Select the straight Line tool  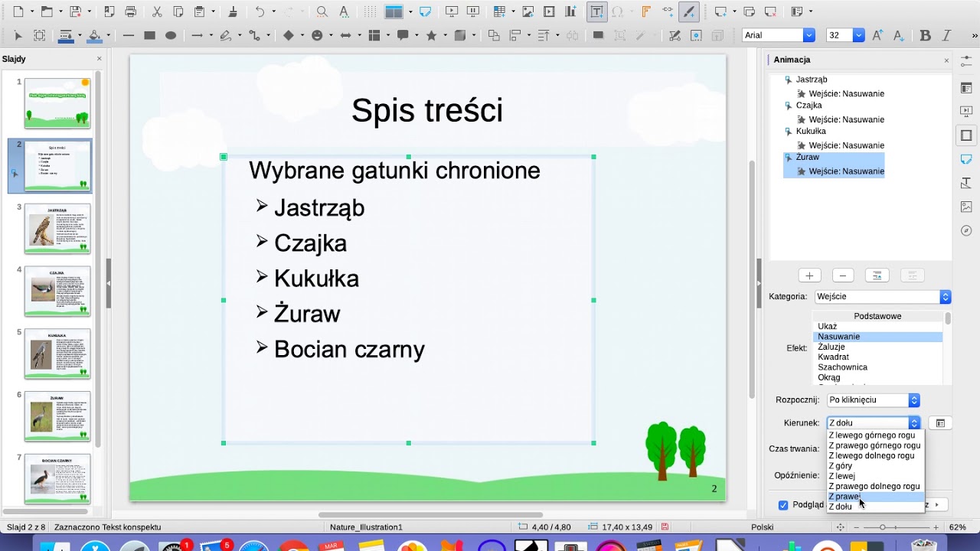click(129, 35)
